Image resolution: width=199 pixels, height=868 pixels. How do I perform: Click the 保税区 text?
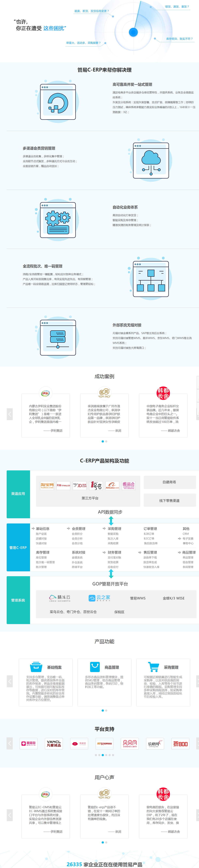tap(119, 612)
